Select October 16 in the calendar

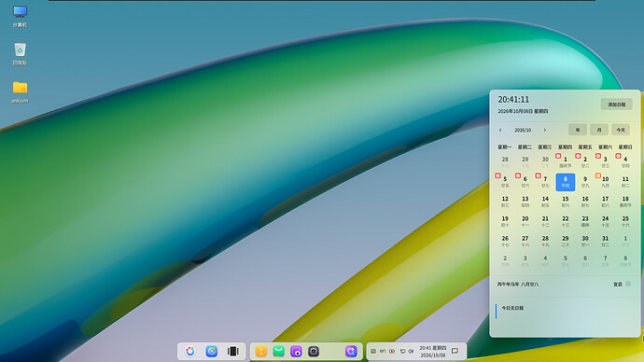(x=585, y=202)
